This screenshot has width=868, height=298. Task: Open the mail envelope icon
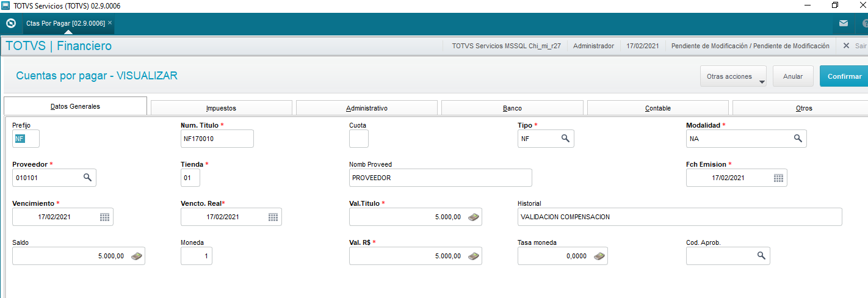pos(843,24)
